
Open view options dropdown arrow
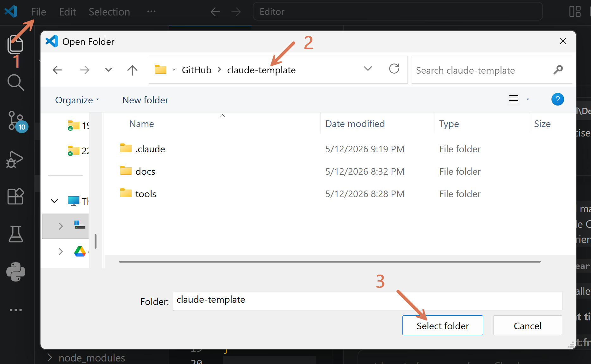[x=528, y=99]
